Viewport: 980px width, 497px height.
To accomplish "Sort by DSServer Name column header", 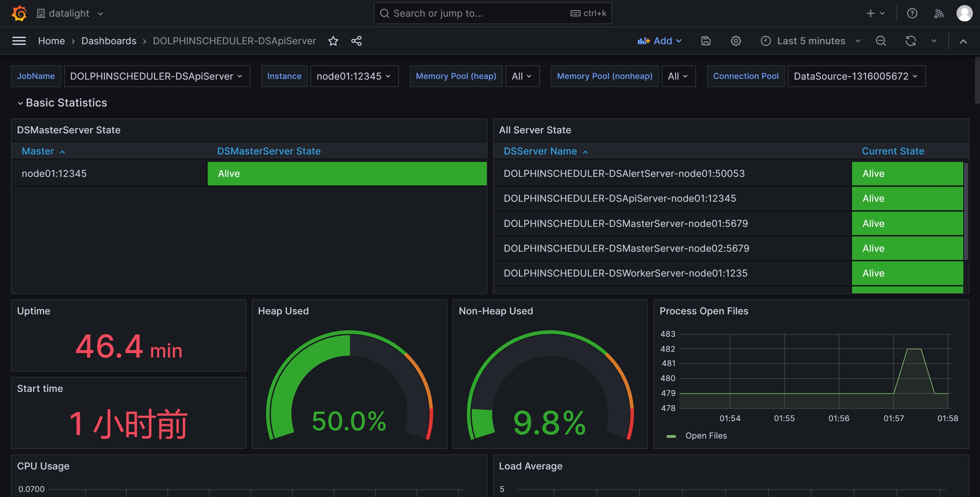I will tap(540, 151).
